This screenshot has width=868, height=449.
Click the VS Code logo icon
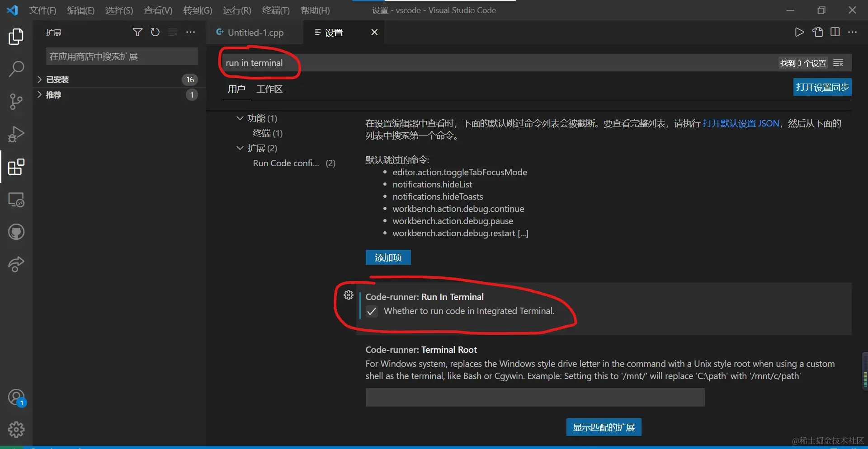13,10
